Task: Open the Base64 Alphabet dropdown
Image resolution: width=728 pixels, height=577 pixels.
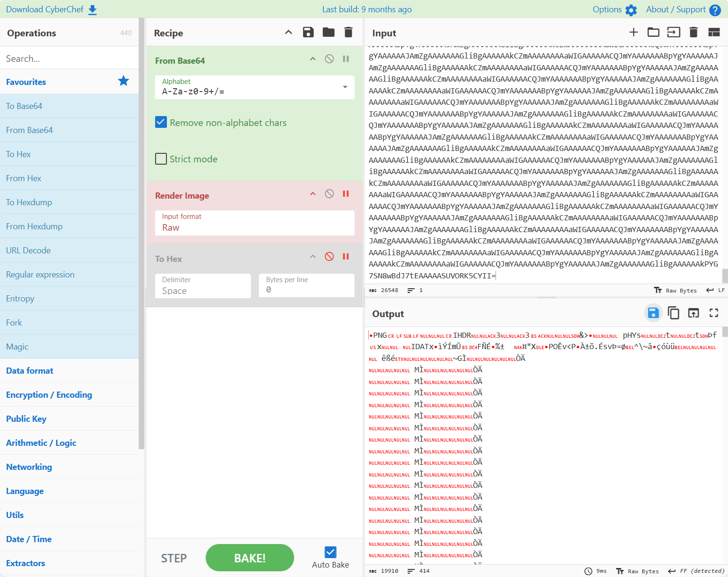Action: pos(255,87)
